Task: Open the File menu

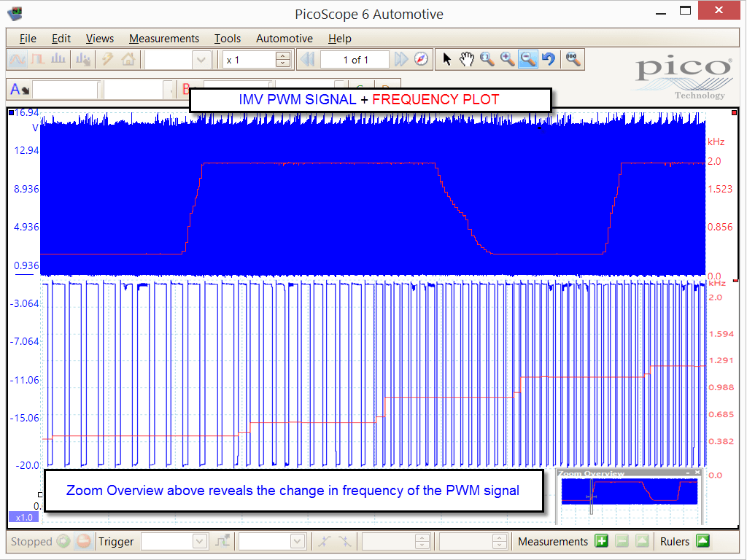Action: pyautogui.click(x=28, y=39)
